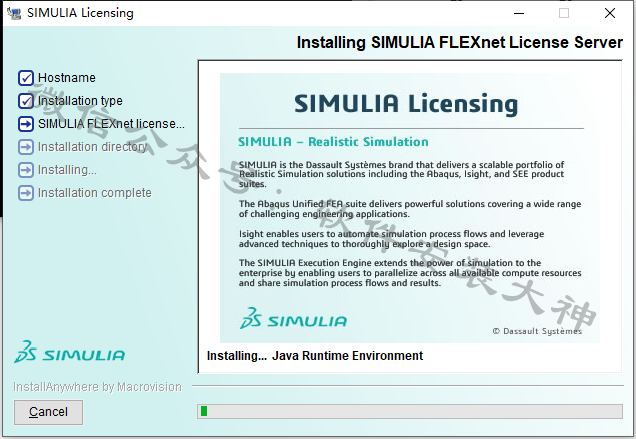
Task: Click the large 'SIMULIA Licensing' banner title
Action: coord(406,103)
